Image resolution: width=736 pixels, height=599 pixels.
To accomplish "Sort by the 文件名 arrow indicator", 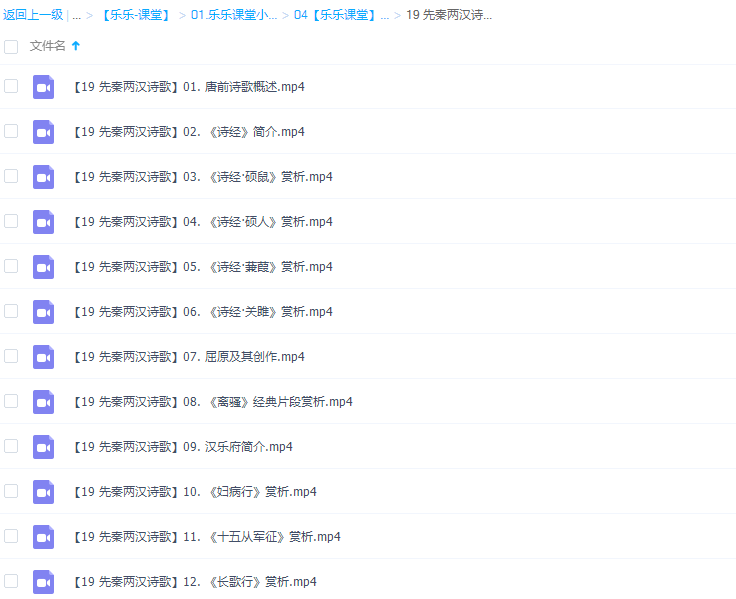I will [x=76, y=46].
